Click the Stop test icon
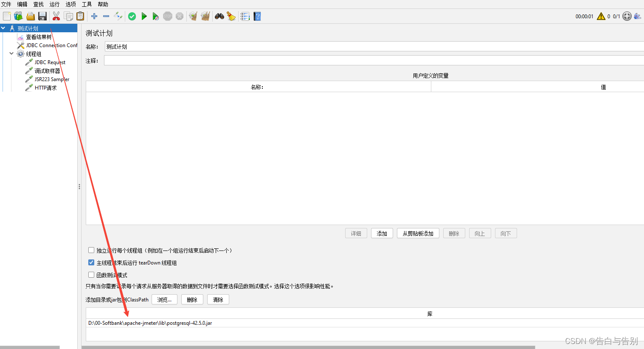The height and width of the screenshot is (349, 644). (x=168, y=16)
